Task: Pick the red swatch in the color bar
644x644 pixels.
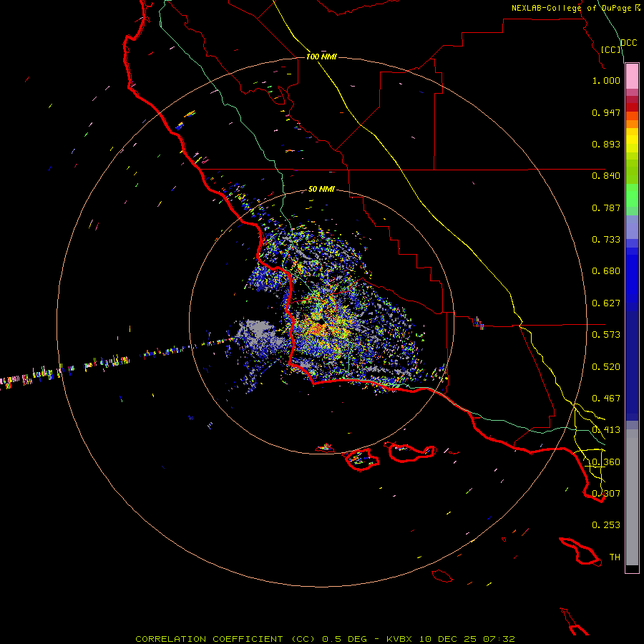Action: (x=632, y=107)
